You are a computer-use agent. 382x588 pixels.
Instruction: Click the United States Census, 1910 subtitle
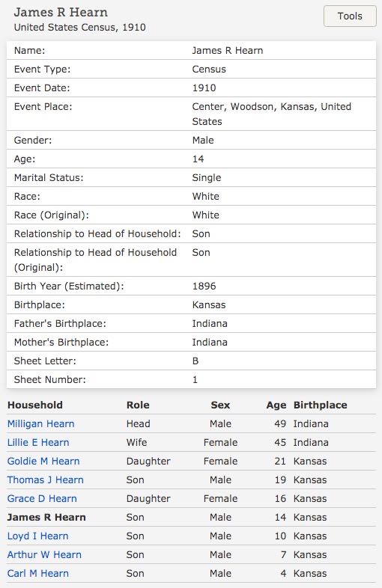80,28
